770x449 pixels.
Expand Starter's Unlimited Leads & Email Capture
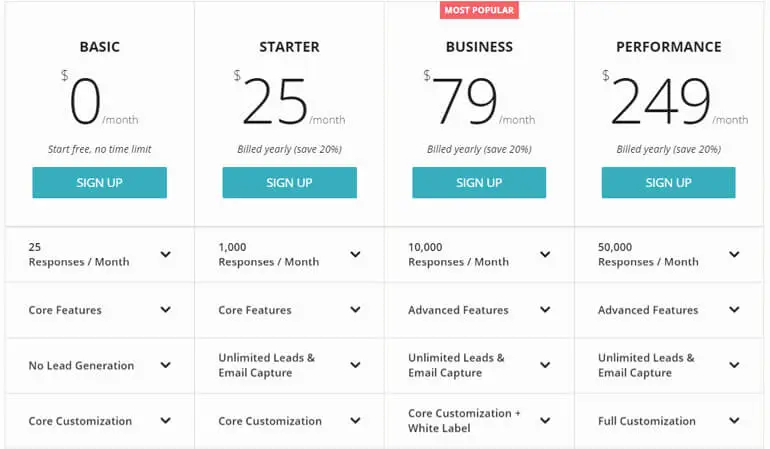(355, 365)
